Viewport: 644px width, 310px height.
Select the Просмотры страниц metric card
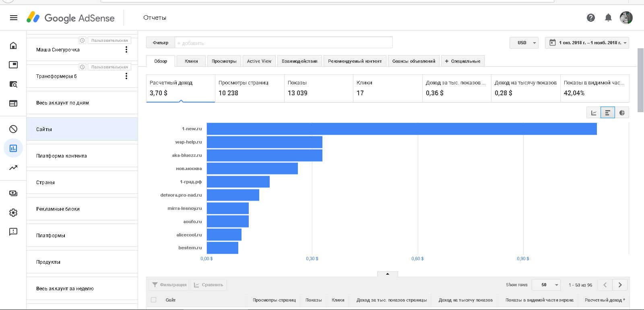(250, 88)
